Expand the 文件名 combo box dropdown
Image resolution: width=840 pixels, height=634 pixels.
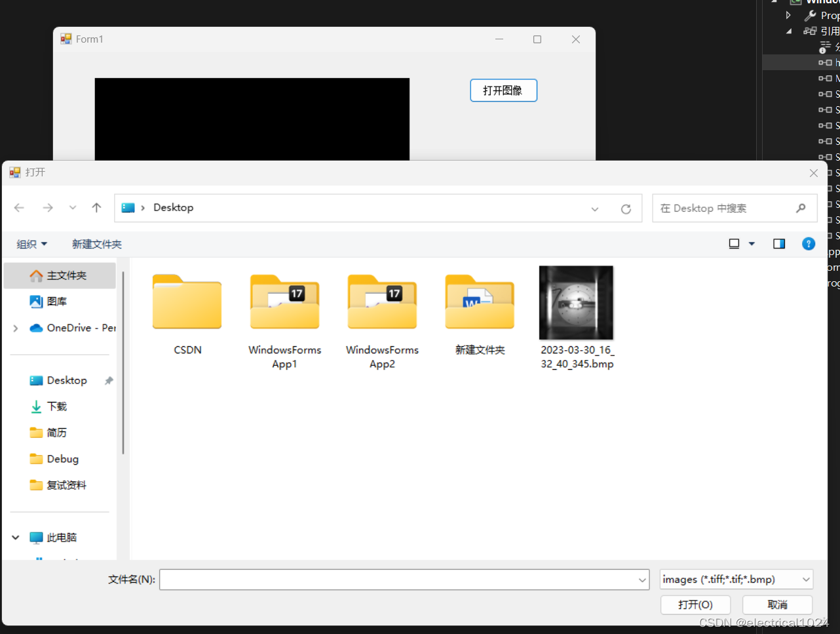[x=643, y=580]
